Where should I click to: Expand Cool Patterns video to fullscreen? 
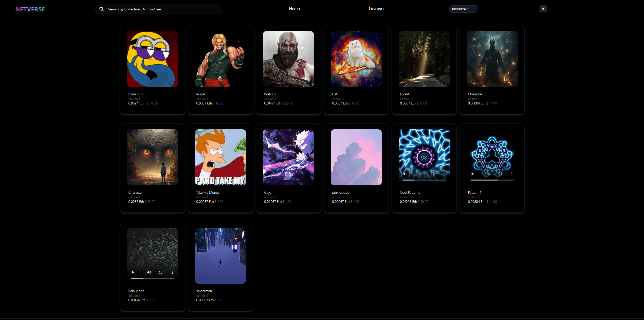point(432,174)
